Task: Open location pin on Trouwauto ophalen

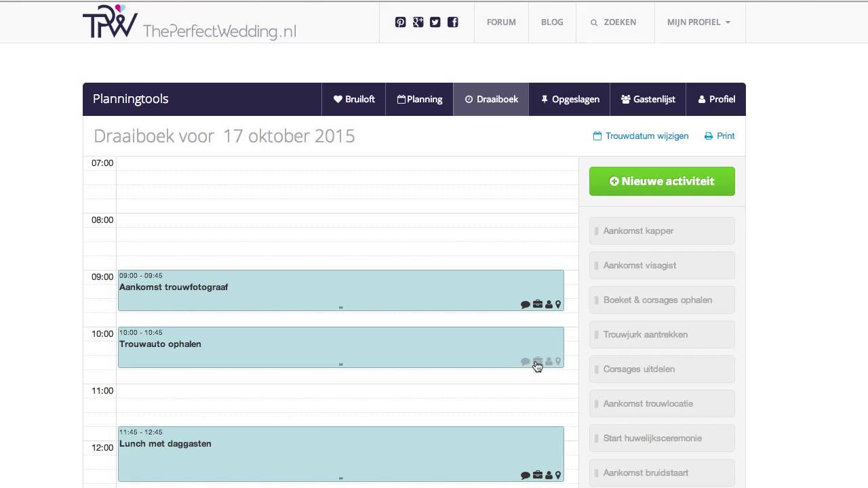Action: 558,361
